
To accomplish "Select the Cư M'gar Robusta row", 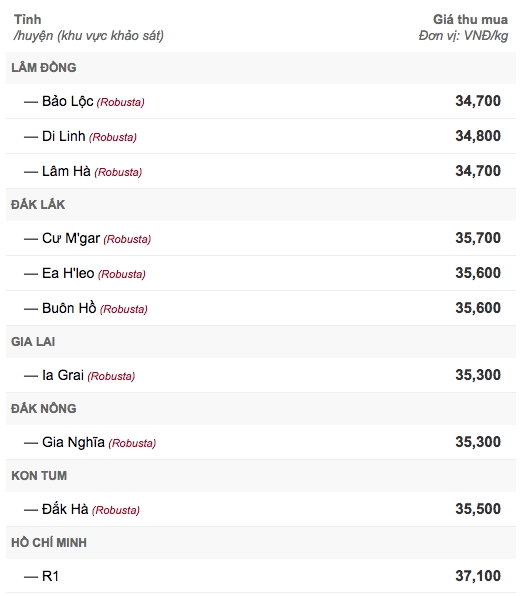I will coord(261,238).
